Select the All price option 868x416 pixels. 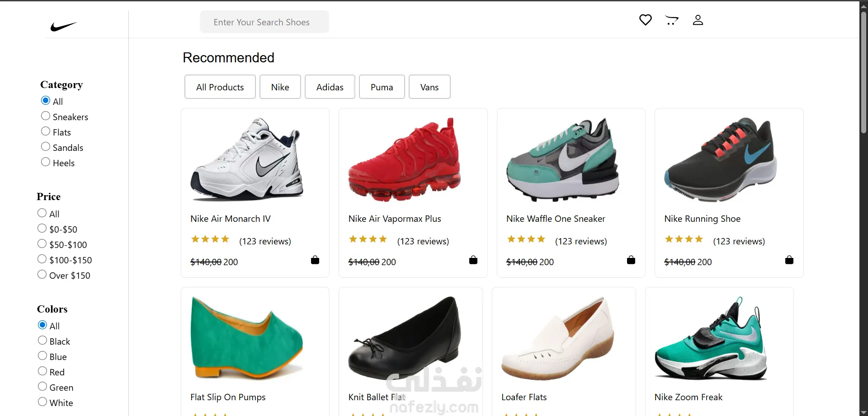[x=42, y=213]
